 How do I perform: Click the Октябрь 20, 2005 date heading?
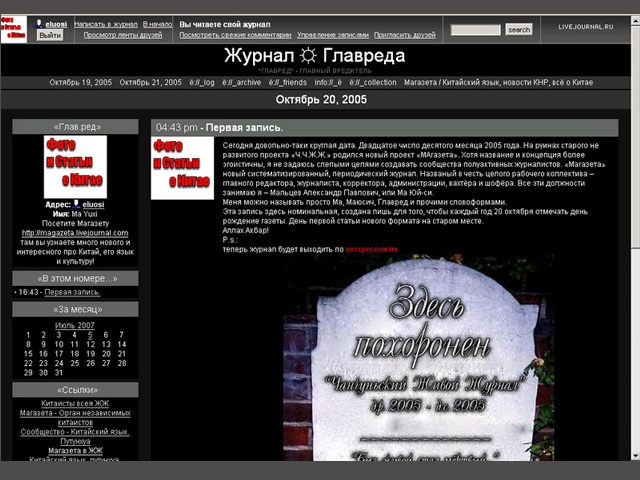point(321,100)
